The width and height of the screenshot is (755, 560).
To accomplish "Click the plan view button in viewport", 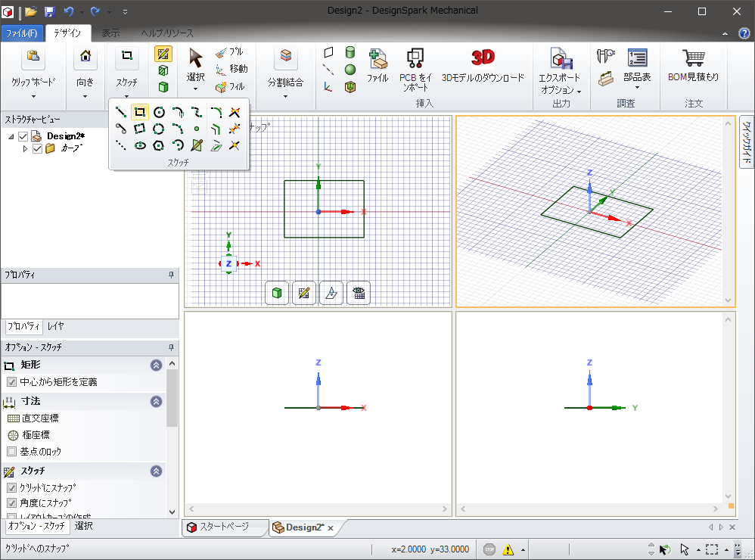I will coord(331,293).
